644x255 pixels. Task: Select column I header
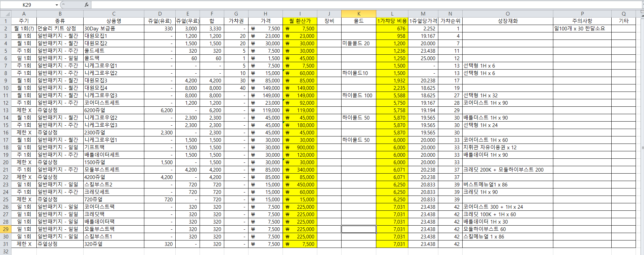tap(300, 14)
